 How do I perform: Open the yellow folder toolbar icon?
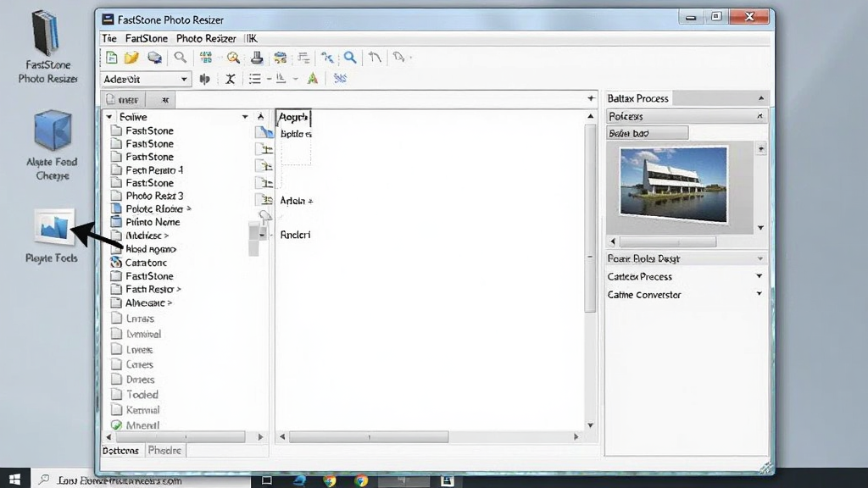point(131,58)
